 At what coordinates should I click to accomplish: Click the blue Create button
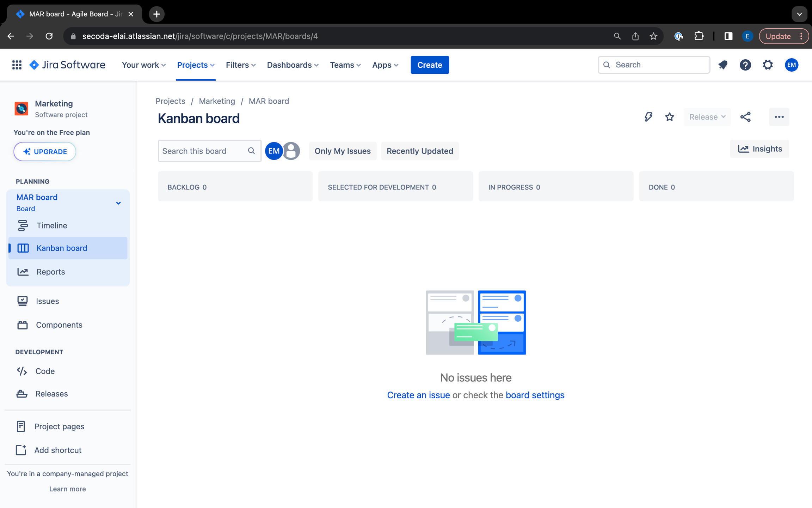(x=429, y=65)
